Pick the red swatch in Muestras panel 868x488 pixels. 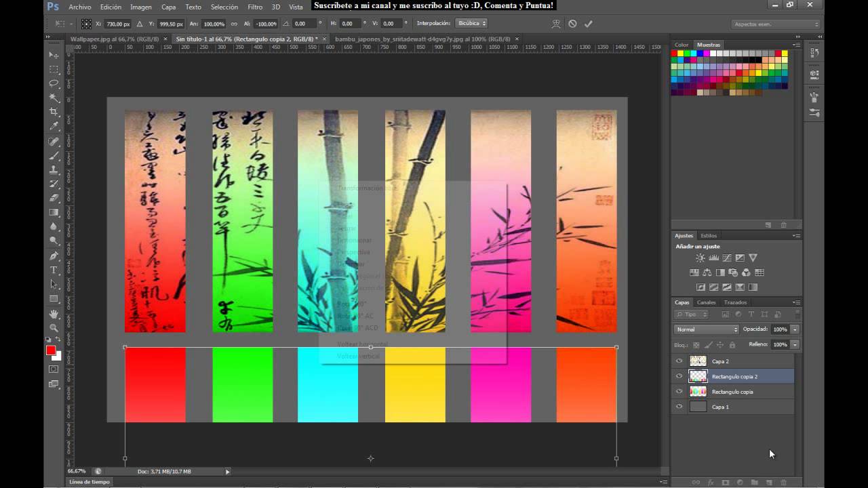[x=675, y=53]
